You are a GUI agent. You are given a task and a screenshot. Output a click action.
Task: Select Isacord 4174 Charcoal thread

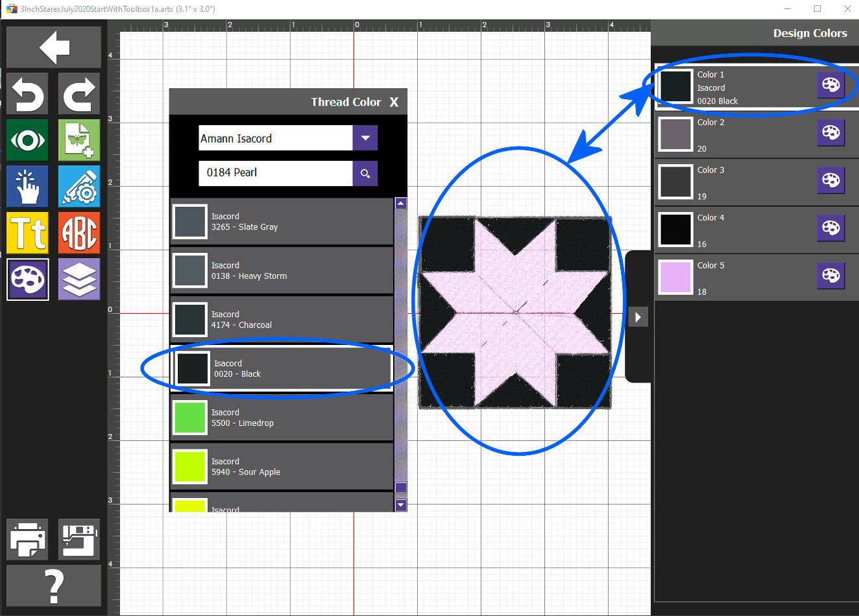(x=282, y=320)
